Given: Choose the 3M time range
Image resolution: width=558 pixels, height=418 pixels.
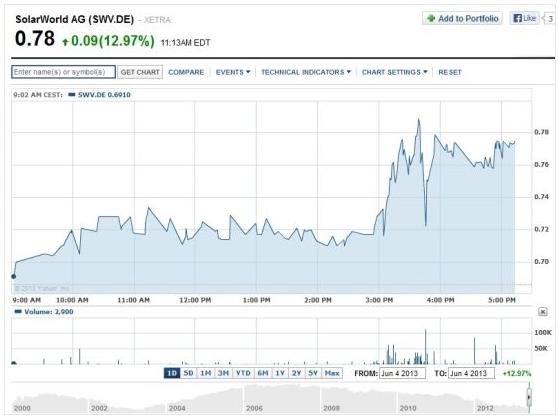Looking at the screenshot, I should [x=223, y=373].
